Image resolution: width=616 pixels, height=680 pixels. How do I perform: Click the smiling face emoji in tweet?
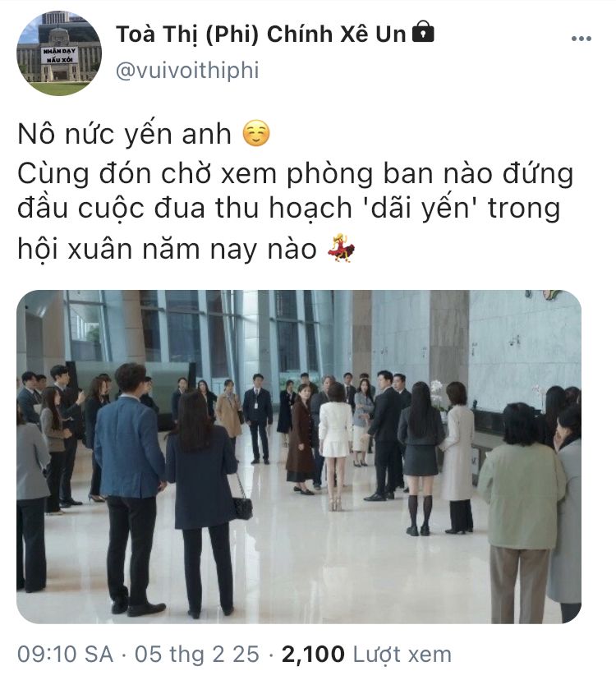click(256, 133)
